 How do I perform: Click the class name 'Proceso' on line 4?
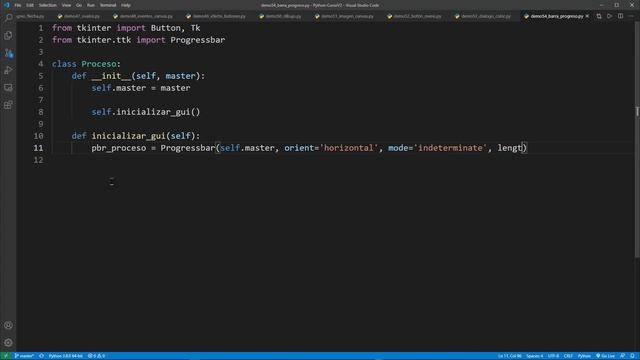[x=99, y=64]
